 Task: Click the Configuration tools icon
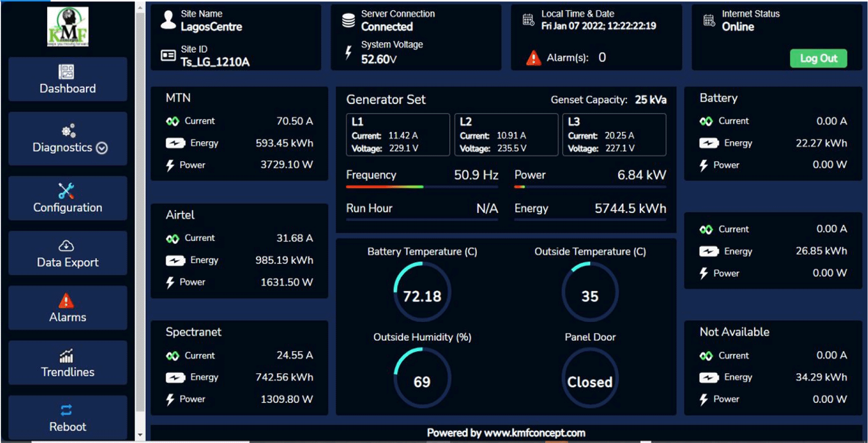point(66,190)
